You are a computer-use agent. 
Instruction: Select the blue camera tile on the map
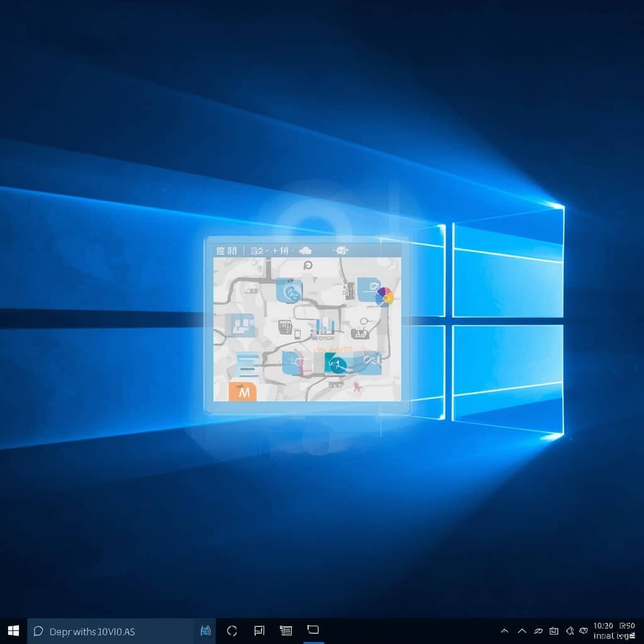pyautogui.click(x=289, y=291)
